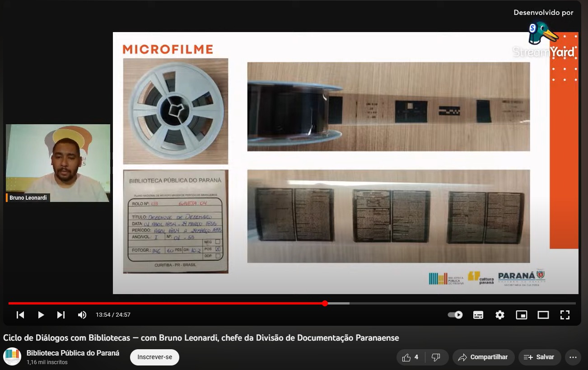This screenshot has width=588, height=370.
Task: Click the unrolled microfilm strip photo
Action: pos(388,107)
